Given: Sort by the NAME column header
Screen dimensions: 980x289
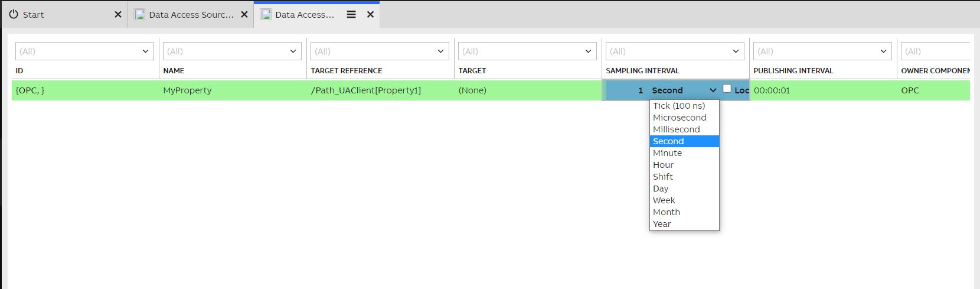Looking at the screenshot, I should [174, 71].
